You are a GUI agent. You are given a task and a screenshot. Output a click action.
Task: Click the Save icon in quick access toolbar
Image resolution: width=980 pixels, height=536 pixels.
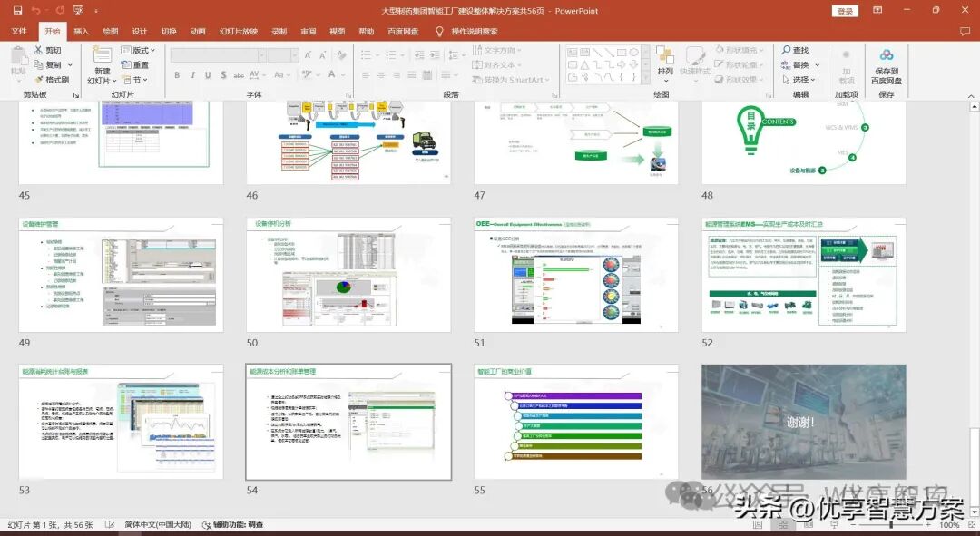(17, 11)
